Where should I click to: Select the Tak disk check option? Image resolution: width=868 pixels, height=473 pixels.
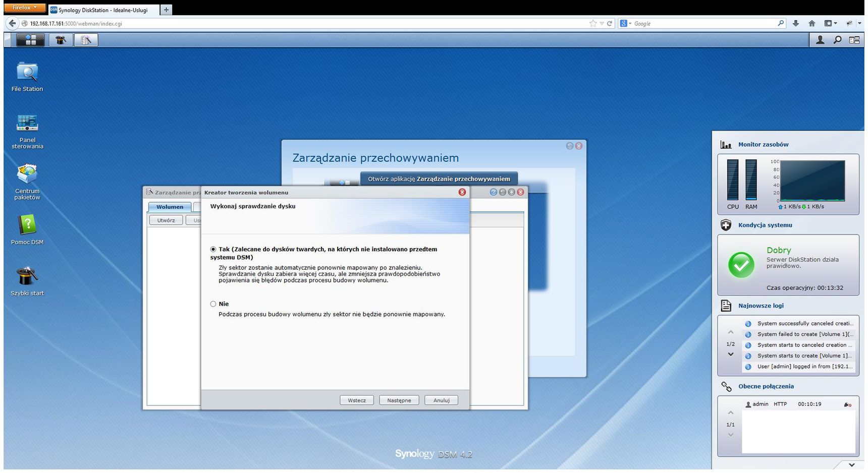(x=213, y=249)
